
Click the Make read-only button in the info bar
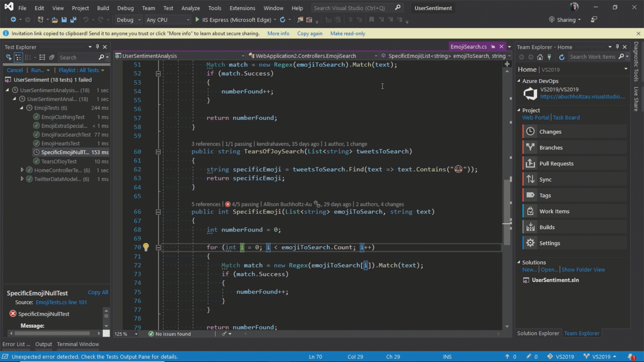click(347, 33)
